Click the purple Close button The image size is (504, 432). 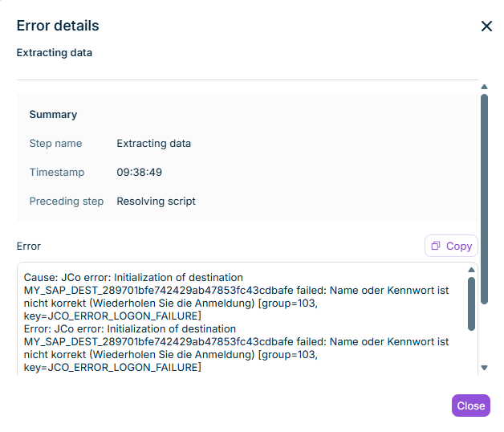click(x=470, y=406)
